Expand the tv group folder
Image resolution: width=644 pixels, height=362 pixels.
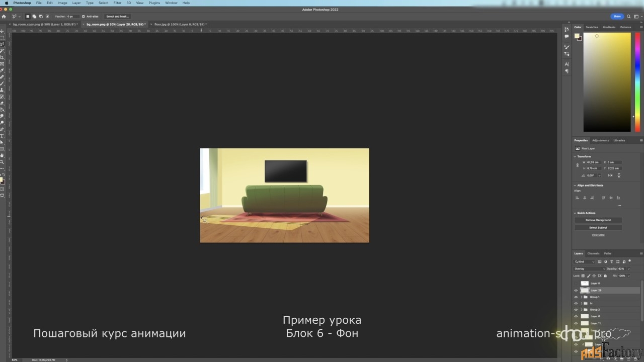pos(582,303)
